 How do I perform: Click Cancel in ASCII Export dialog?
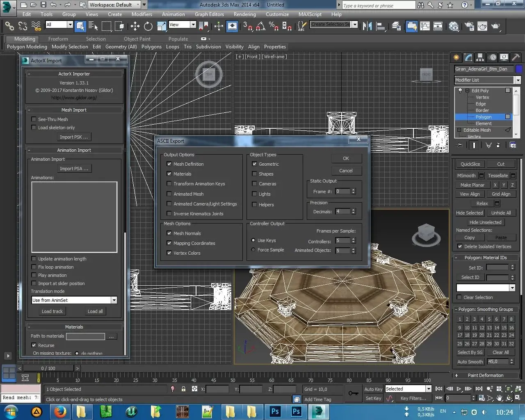pos(346,171)
